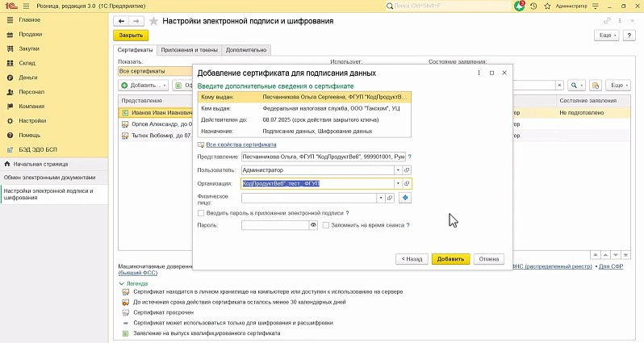Open help question mark button

[x=629, y=36]
